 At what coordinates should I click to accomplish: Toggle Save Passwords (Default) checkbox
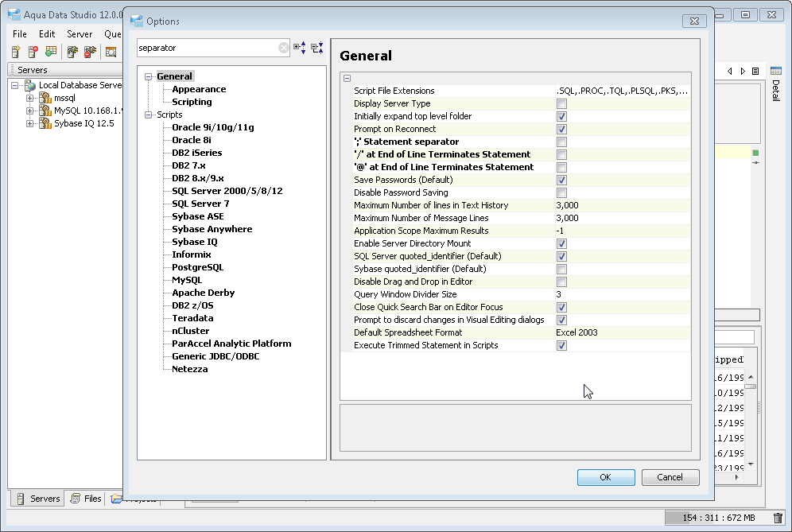click(561, 180)
